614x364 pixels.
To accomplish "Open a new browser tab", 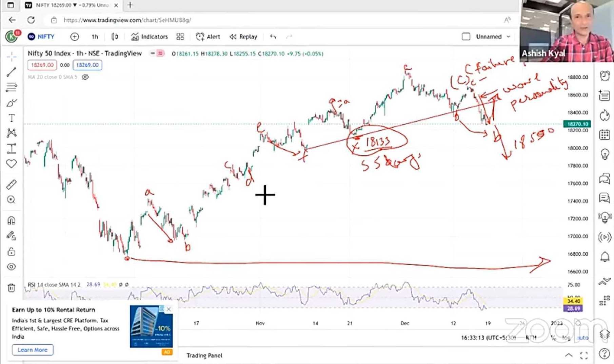I will 130,5.
